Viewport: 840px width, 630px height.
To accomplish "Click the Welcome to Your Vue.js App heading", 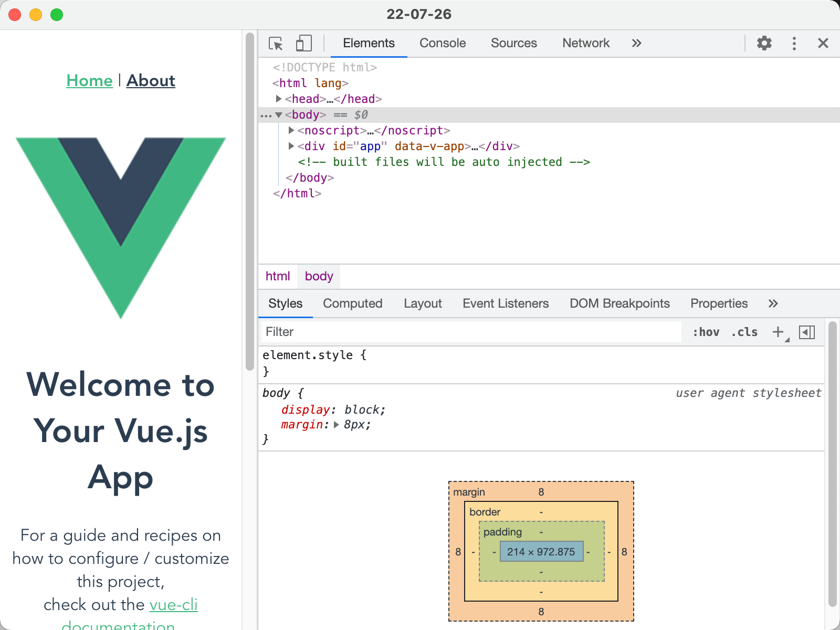I will [x=121, y=431].
